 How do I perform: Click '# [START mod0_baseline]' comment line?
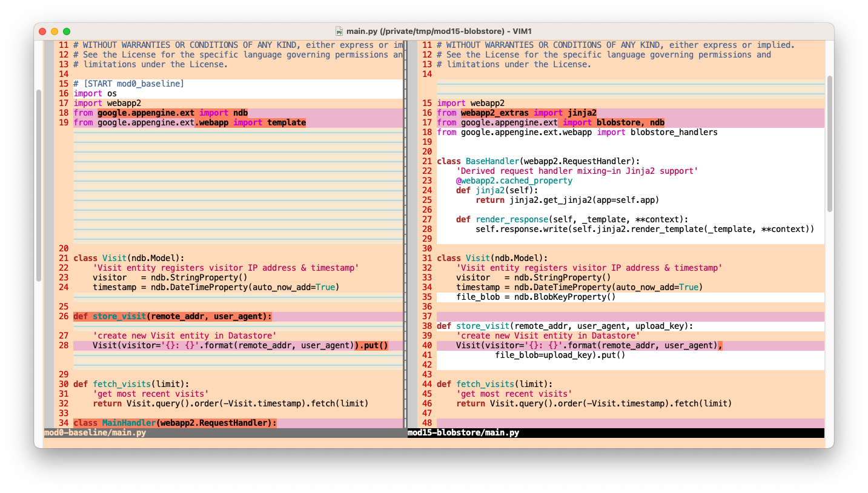[128, 84]
